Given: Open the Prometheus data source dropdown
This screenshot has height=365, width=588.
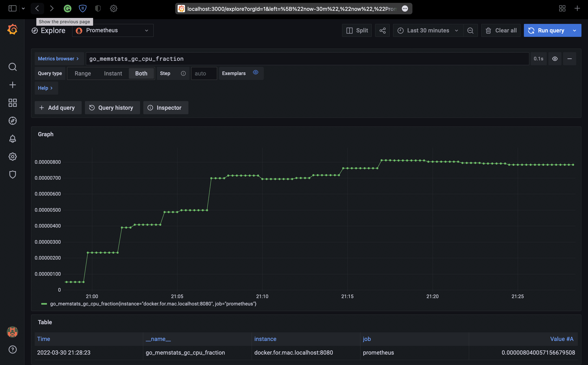Looking at the screenshot, I should [x=113, y=30].
